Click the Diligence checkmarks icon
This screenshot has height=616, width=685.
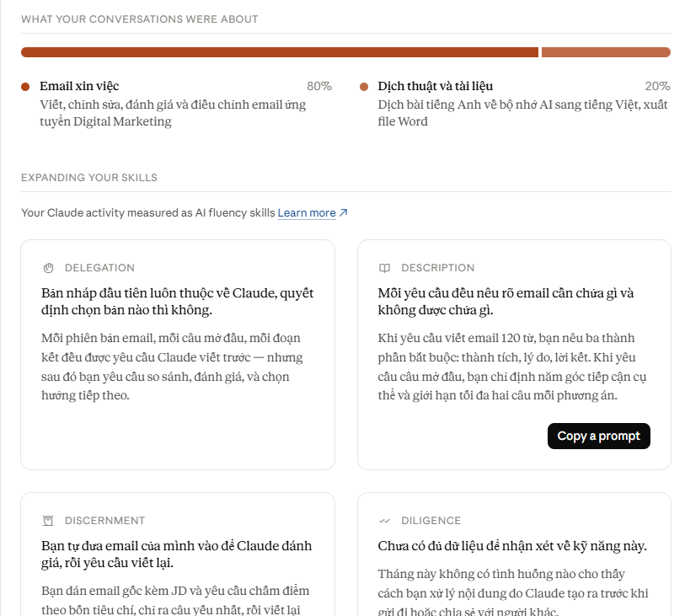click(384, 520)
